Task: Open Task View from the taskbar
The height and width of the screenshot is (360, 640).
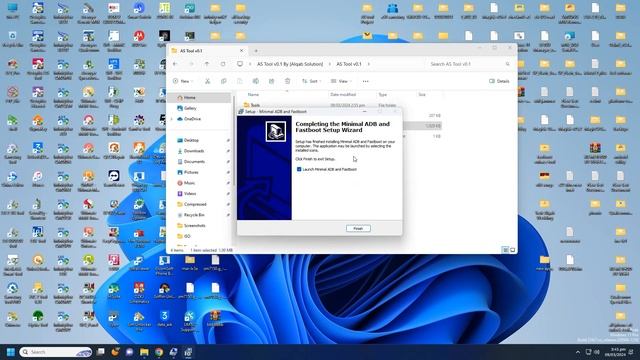Action: tap(100, 351)
